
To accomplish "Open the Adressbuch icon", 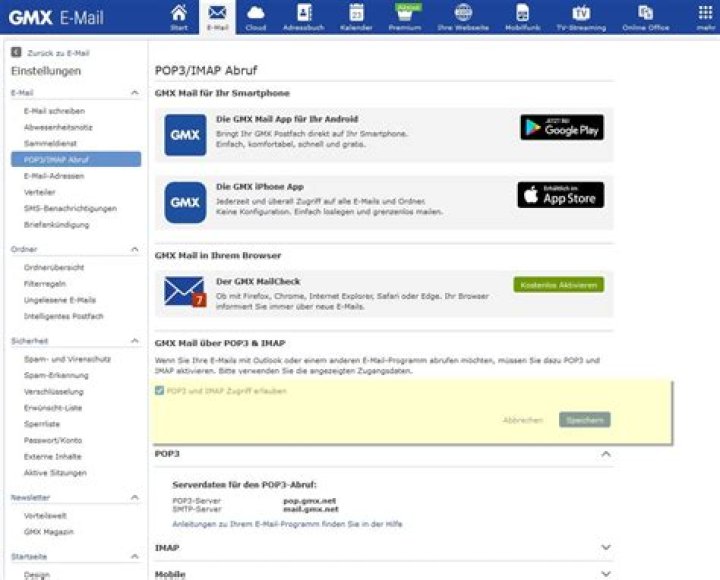I will 304,13.
